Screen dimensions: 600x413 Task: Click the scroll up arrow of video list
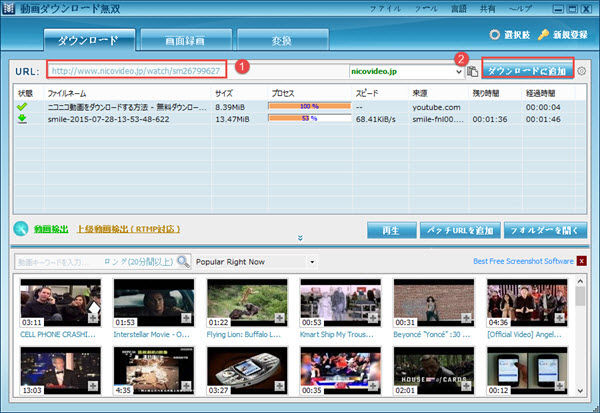tap(580, 282)
